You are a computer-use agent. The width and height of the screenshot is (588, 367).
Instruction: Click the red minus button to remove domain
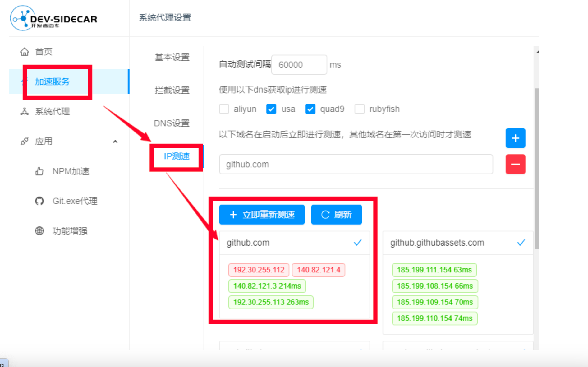[x=515, y=164]
